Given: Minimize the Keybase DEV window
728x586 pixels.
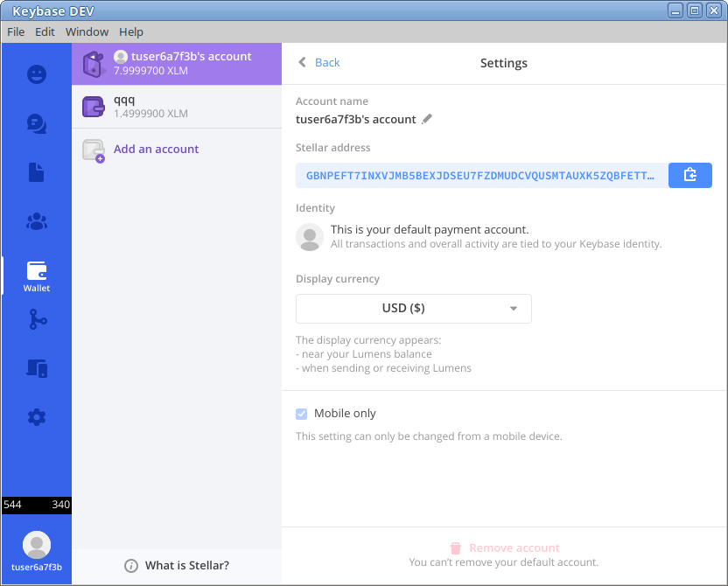Looking at the screenshot, I should (675, 10).
